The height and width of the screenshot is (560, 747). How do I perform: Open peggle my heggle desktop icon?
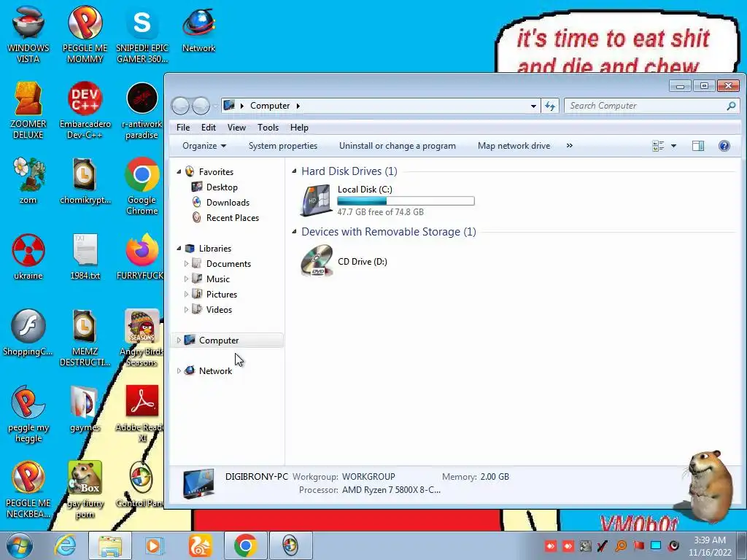pos(28,413)
